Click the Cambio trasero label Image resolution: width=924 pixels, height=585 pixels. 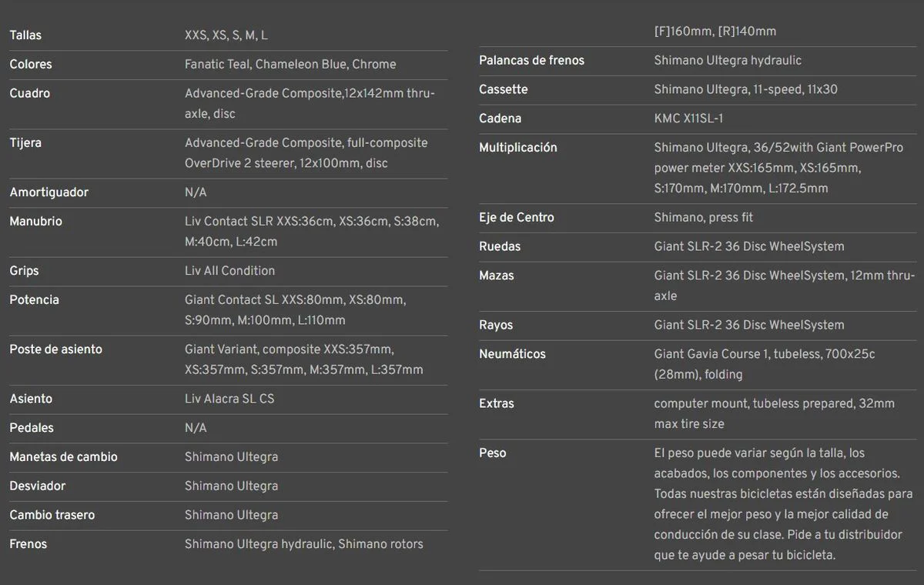[x=52, y=515]
